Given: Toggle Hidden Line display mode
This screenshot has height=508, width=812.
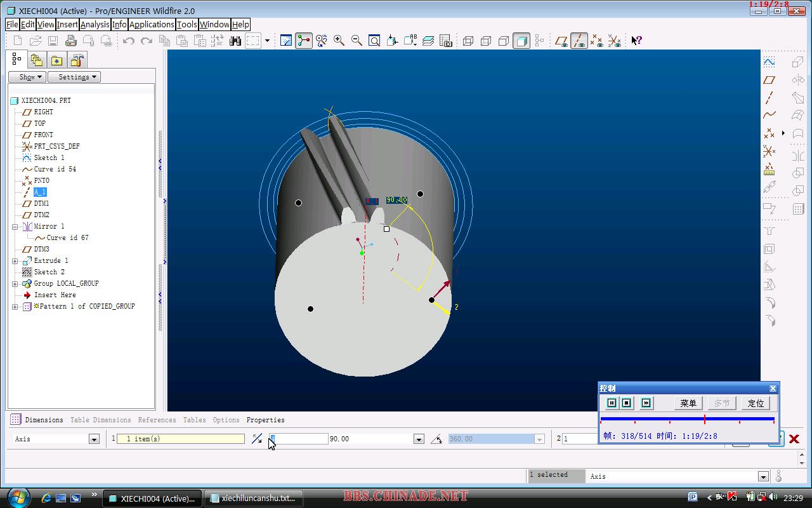Looking at the screenshot, I should [486, 41].
